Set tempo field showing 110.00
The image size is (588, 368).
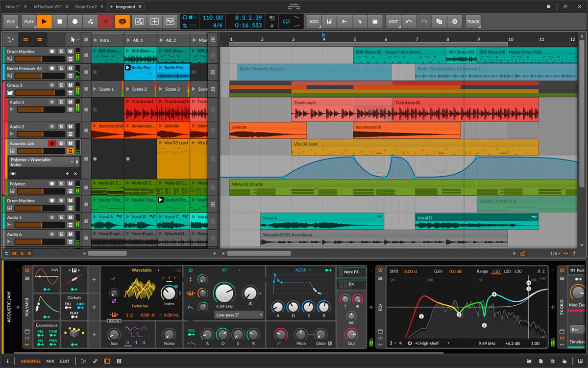(x=213, y=18)
